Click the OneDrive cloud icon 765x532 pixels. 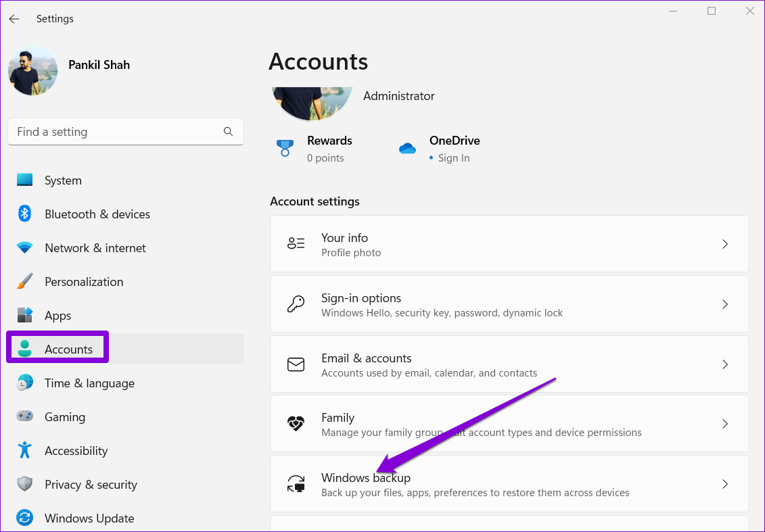click(x=407, y=149)
